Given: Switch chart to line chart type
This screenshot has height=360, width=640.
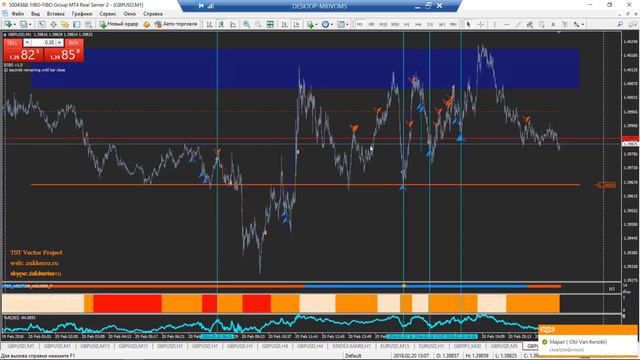Looking at the screenshot, I should [x=233, y=24].
